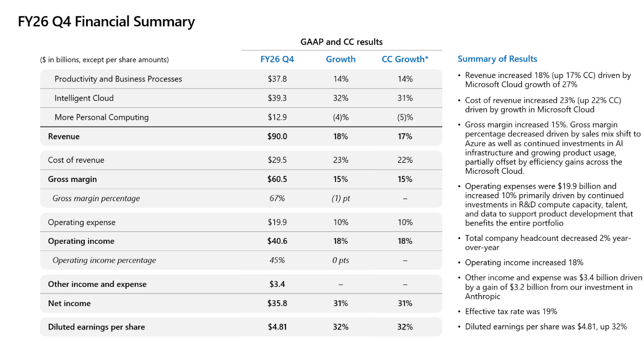Viewport: 644px width, 341px height.
Task: Select the $35.8 Net income value
Action: [278, 303]
